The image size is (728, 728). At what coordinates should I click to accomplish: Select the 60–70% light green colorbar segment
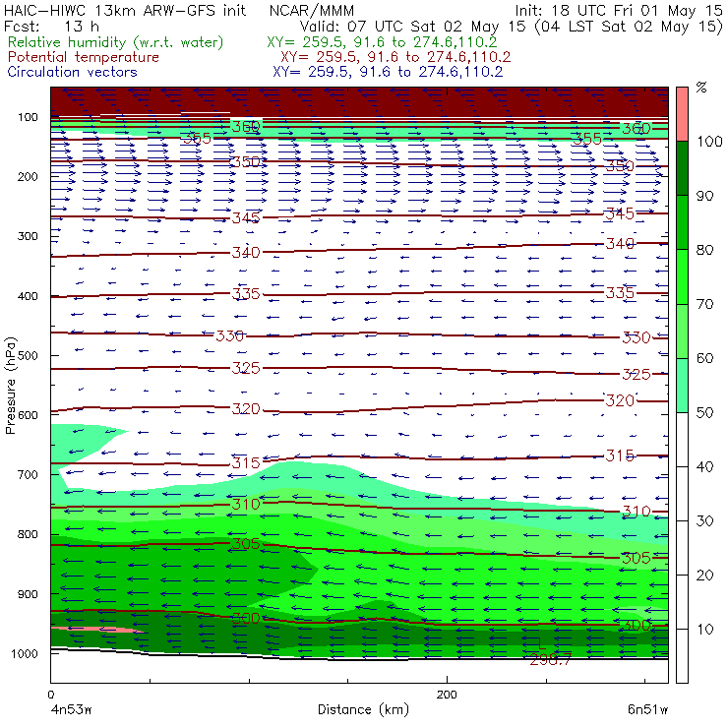[x=682, y=331]
